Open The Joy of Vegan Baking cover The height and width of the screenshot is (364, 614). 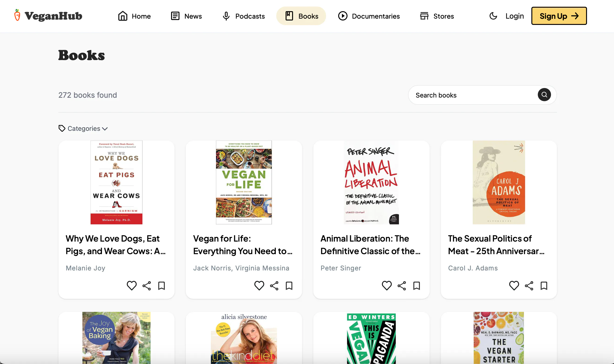click(116, 338)
